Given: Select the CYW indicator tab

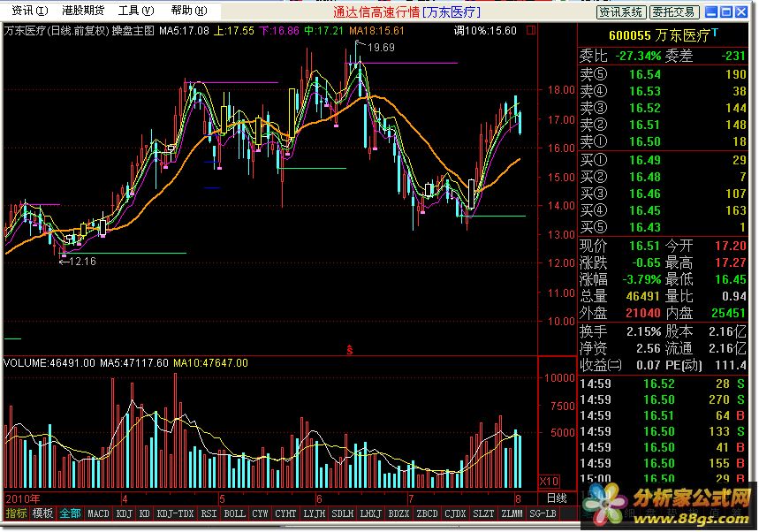Looking at the screenshot, I should pos(260,513).
